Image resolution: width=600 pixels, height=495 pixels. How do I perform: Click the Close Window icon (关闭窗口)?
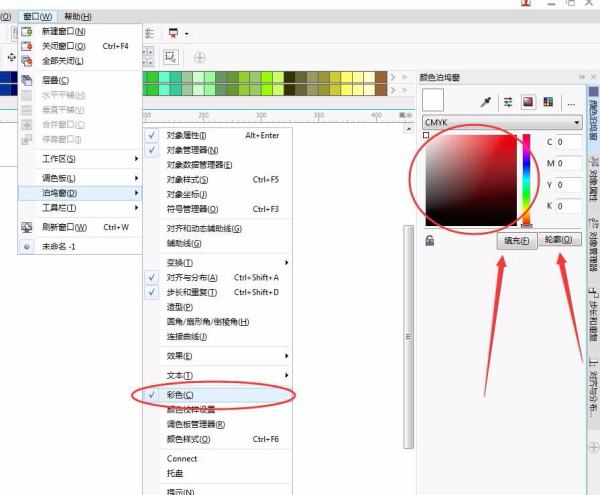coord(26,46)
